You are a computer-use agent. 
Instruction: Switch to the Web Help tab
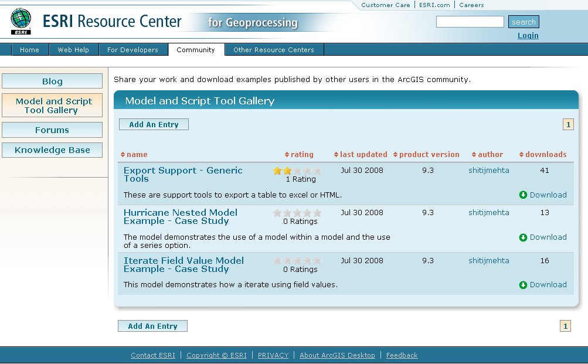click(73, 49)
